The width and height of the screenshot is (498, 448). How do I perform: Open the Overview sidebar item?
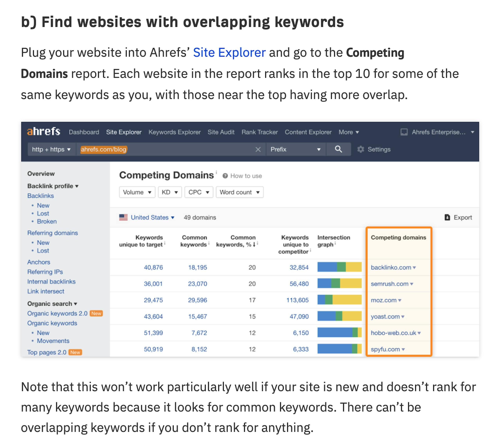(x=41, y=173)
